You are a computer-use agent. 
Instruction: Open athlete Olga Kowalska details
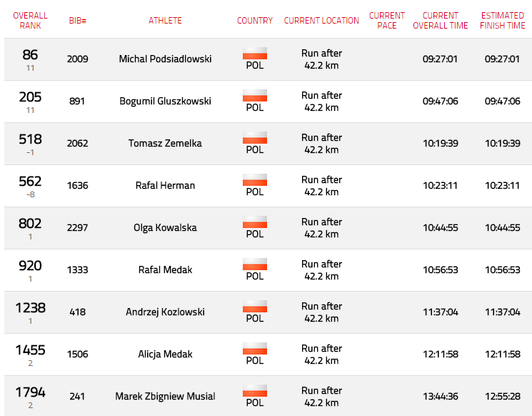pos(165,227)
